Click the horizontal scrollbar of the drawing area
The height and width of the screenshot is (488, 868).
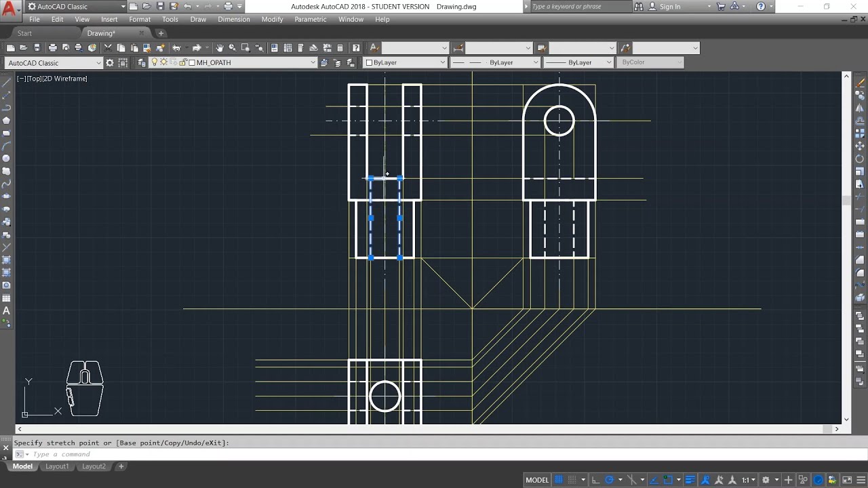(x=429, y=429)
